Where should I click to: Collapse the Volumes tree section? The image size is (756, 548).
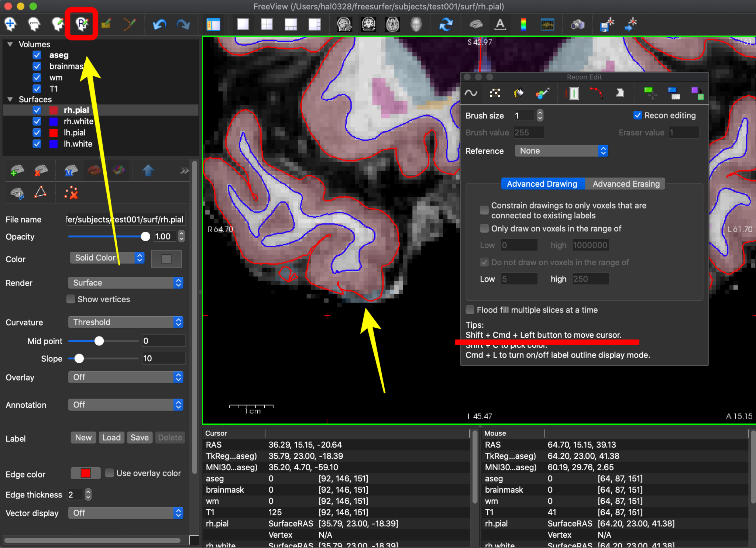[10, 44]
